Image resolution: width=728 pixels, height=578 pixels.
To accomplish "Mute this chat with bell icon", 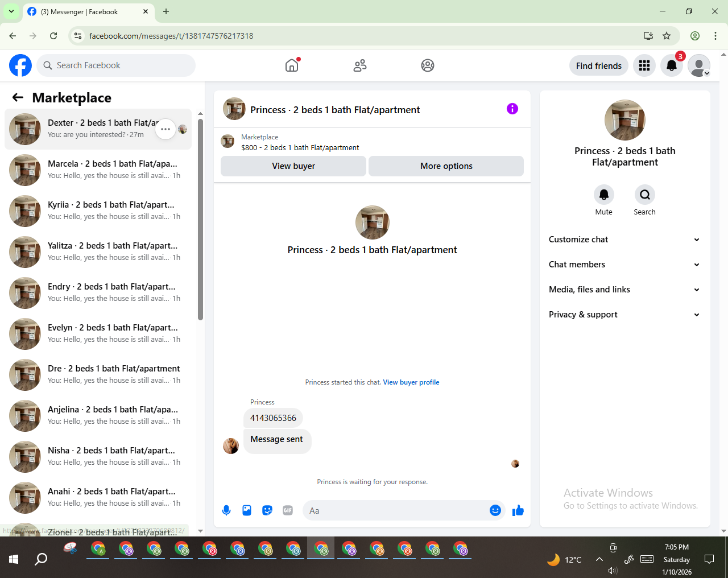I will (604, 195).
